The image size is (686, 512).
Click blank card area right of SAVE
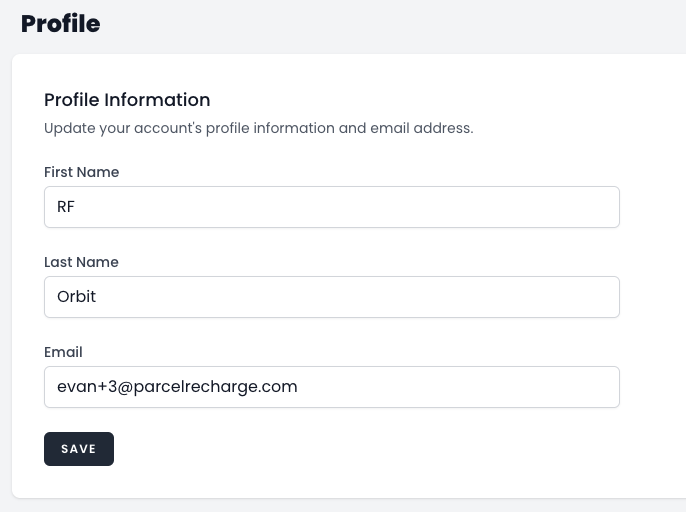coord(380,449)
